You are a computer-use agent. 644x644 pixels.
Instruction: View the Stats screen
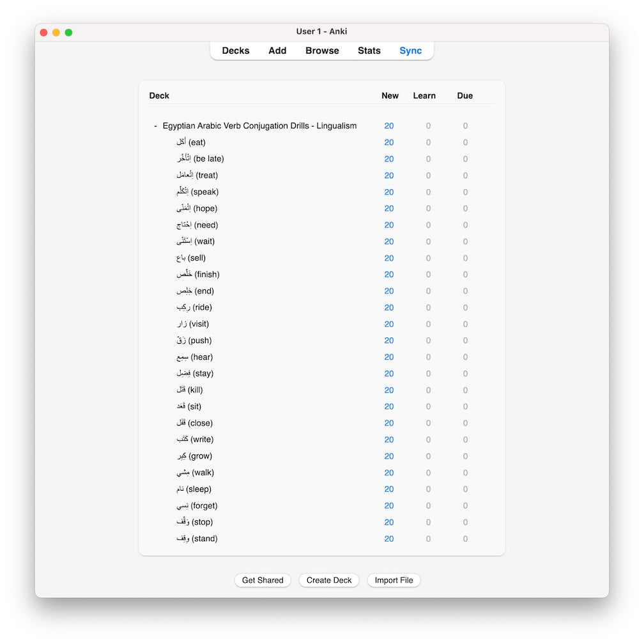pos(369,50)
